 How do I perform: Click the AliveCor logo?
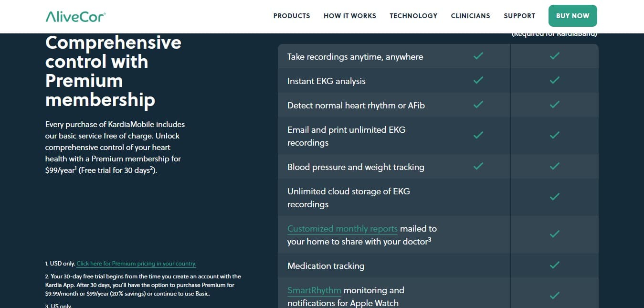tap(75, 16)
